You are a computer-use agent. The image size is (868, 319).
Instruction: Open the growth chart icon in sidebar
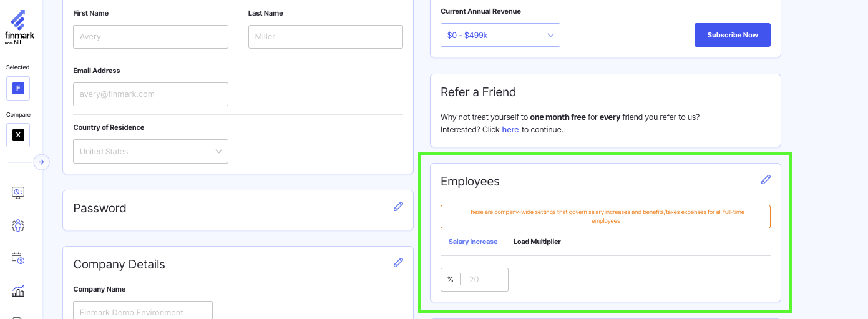click(18, 290)
